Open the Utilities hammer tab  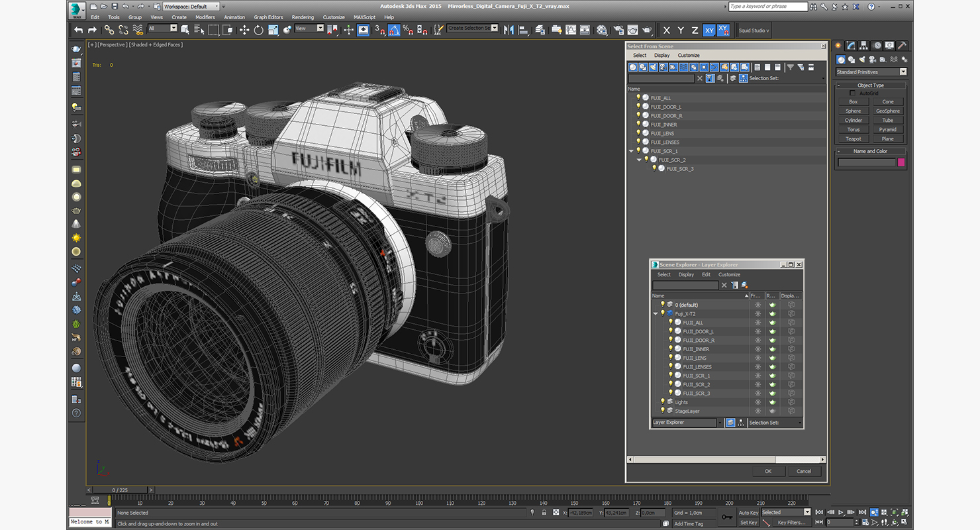pyautogui.click(x=902, y=46)
